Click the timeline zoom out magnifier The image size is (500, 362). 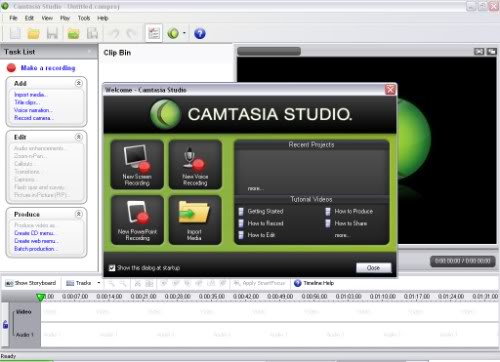pos(123,283)
